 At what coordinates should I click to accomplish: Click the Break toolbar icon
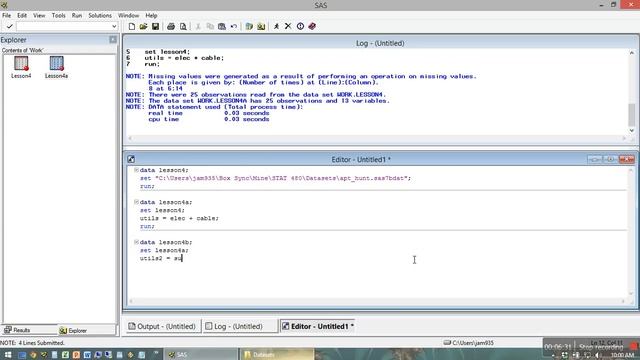coord(300,27)
